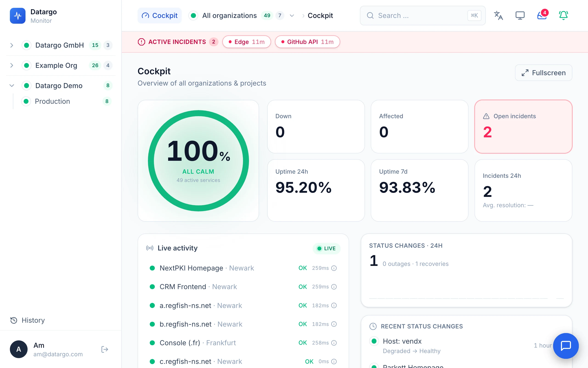
Task: Select the Cockpit tab in header
Action: click(x=159, y=16)
